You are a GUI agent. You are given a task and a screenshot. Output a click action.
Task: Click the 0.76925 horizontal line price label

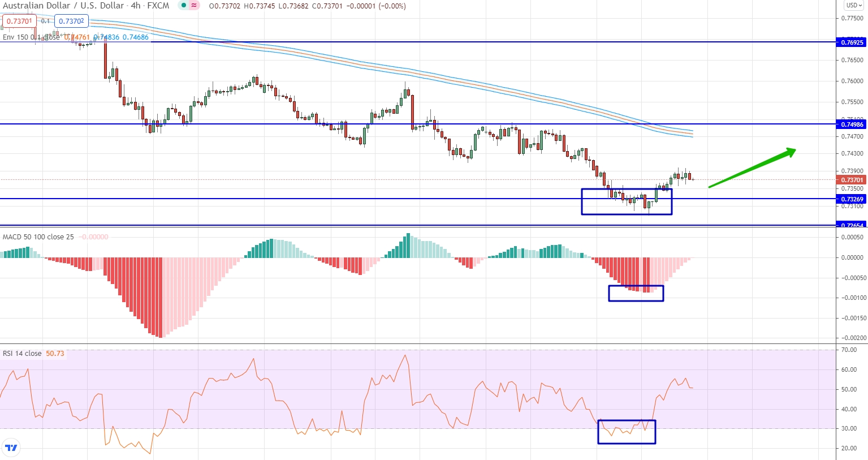click(x=851, y=42)
